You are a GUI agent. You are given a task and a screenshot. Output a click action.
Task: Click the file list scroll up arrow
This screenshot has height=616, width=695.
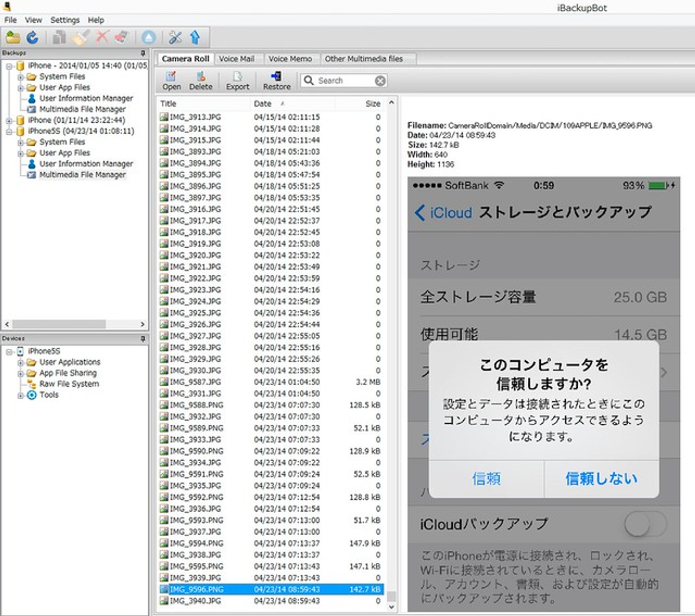click(391, 102)
